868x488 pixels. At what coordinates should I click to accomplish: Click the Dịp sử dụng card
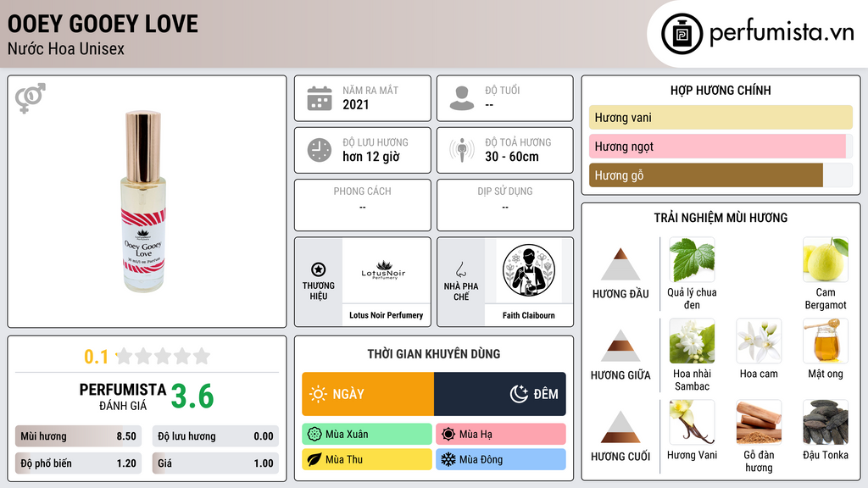click(505, 205)
